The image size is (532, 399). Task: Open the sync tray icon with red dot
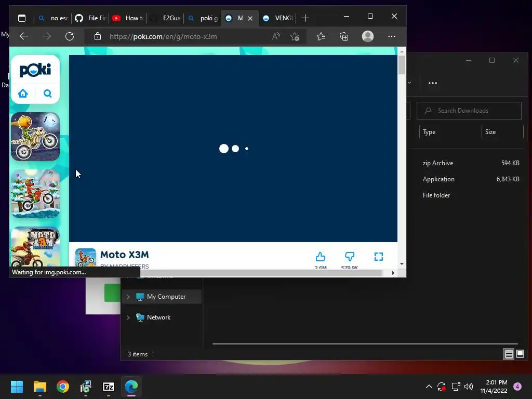point(442,387)
